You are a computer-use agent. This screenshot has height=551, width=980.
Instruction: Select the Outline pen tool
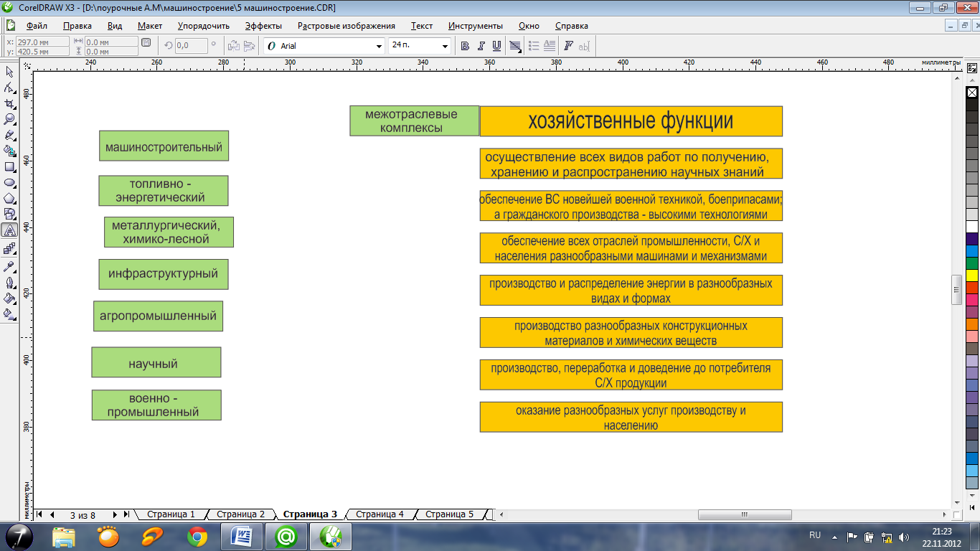tap(10, 282)
